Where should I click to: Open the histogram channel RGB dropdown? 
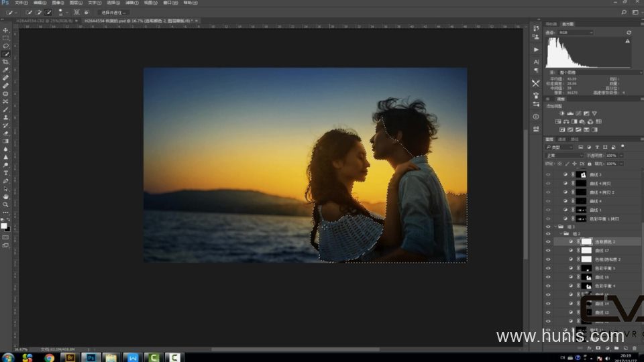pos(576,32)
